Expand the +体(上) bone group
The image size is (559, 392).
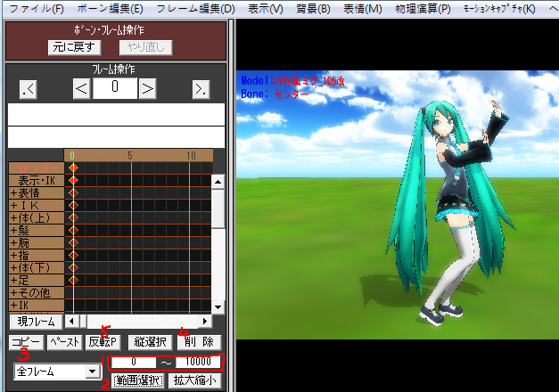click(37, 217)
